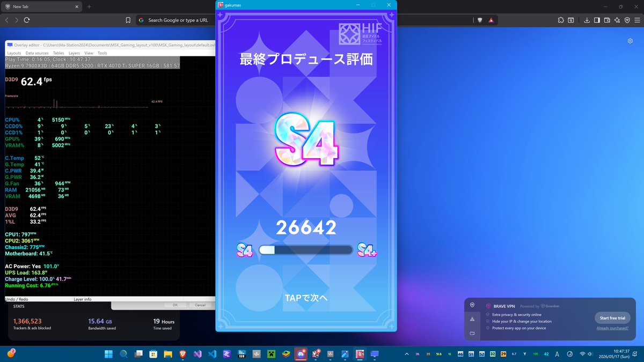Screen dimensions: 644x362
Task: Open the tab search icon beside Extensions
Action: point(571,20)
